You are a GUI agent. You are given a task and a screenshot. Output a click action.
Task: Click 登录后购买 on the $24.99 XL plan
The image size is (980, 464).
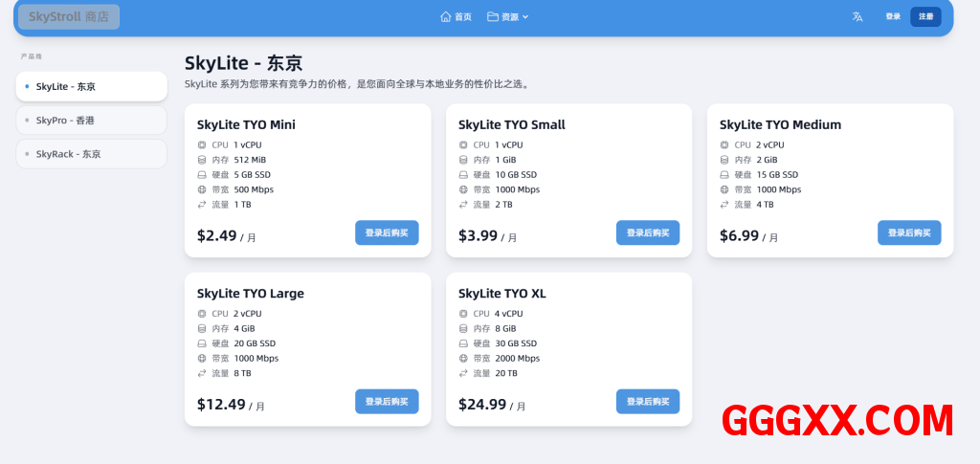tap(648, 402)
